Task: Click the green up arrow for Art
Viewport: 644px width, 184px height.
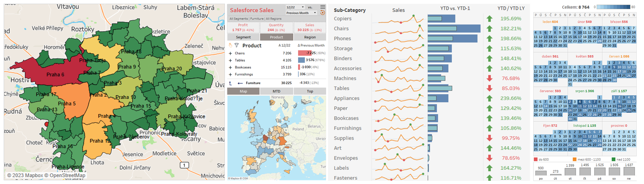Action: 490,148
